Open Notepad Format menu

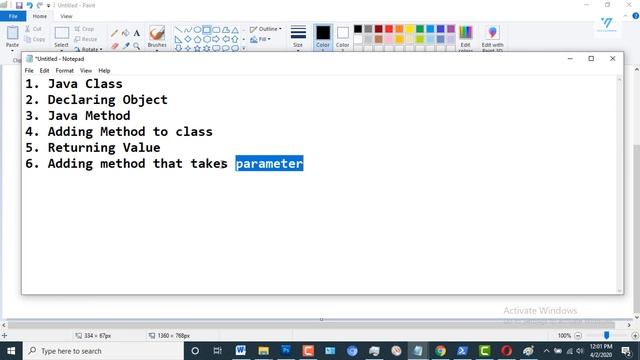[x=64, y=71]
